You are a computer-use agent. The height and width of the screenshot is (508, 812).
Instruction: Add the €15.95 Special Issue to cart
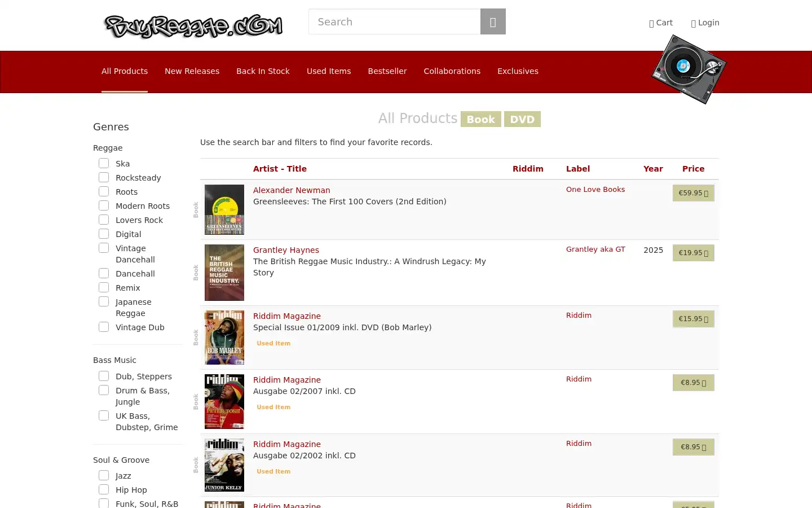pyautogui.click(x=693, y=319)
